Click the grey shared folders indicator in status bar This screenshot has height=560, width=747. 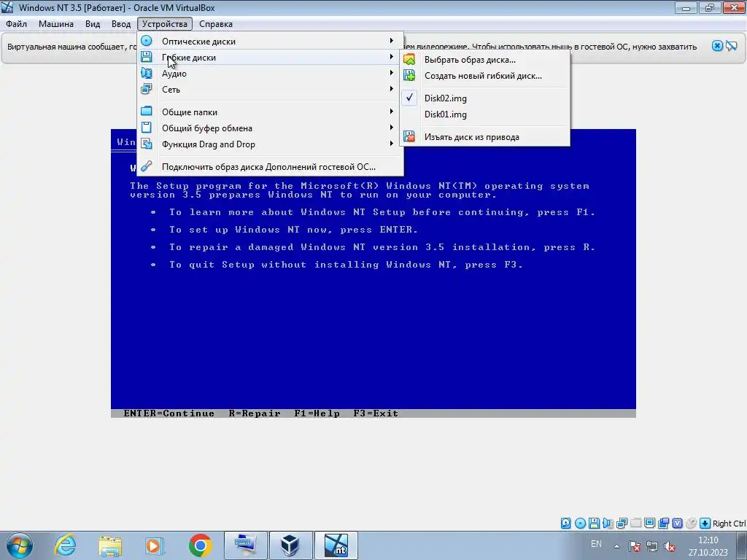click(x=635, y=524)
